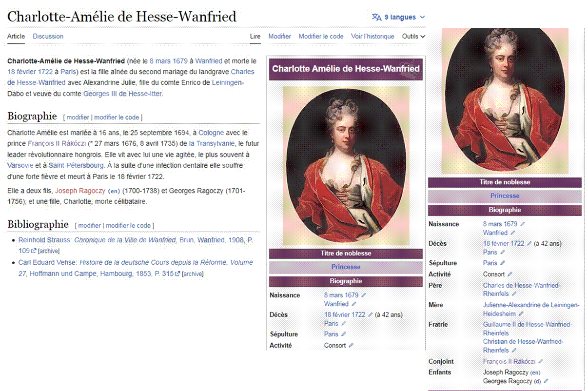Click modifier next to Biographie heading
The height and width of the screenshot is (391, 588).
(78, 117)
